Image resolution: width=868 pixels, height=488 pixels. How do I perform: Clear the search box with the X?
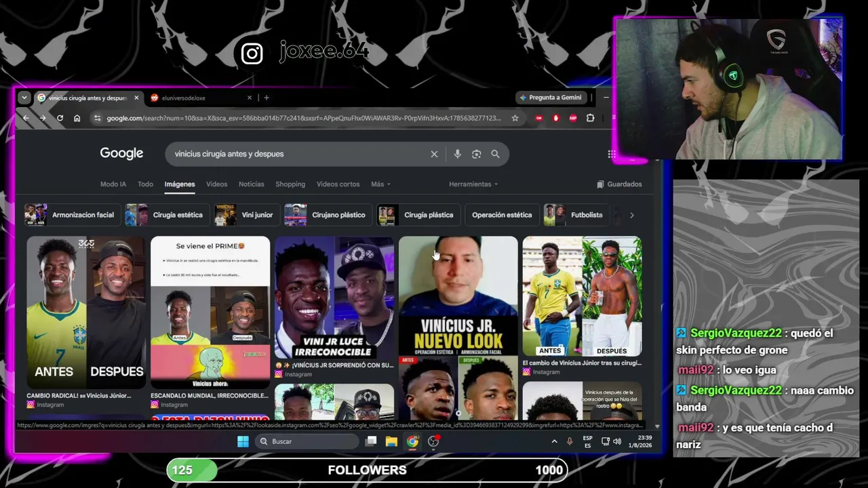point(434,154)
